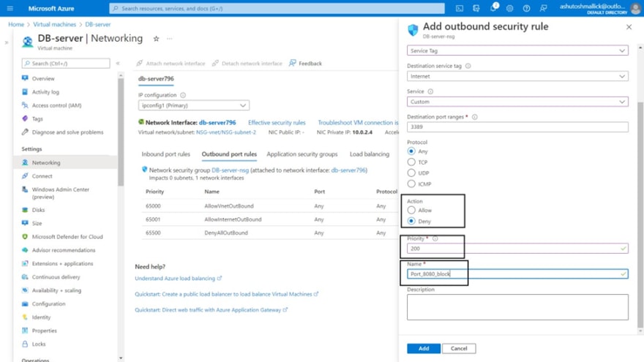Select the UDP protocol radio button

(411, 173)
